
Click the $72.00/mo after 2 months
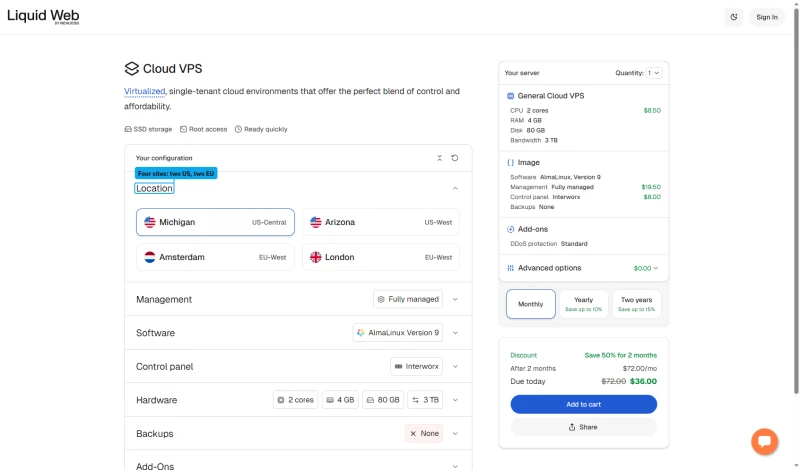(x=640, y=368)
